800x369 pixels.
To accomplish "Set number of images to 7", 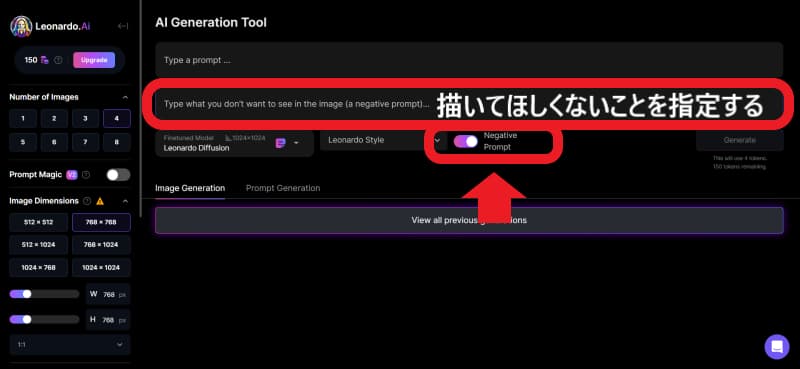I will point(85,142).
